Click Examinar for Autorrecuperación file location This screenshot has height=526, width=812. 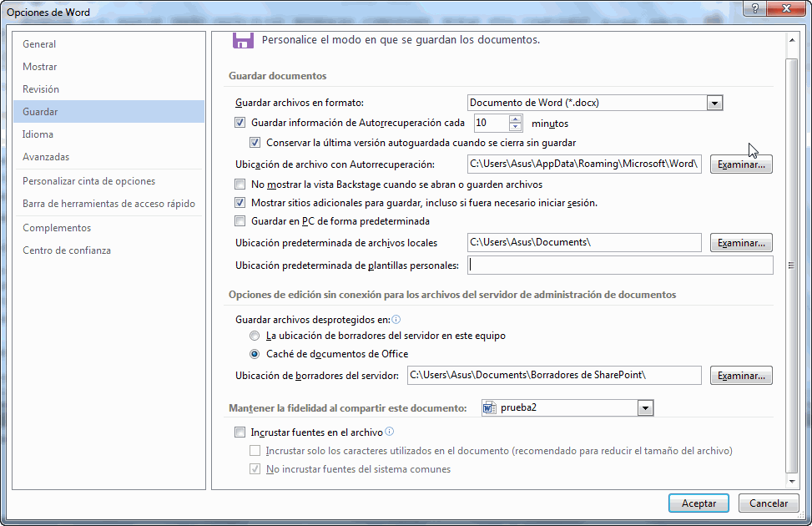[x=741, y=164]
